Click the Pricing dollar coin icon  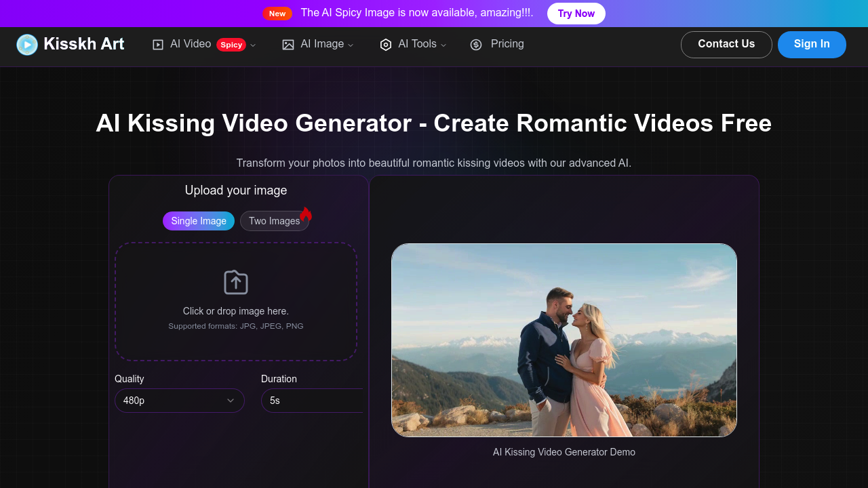476,45
